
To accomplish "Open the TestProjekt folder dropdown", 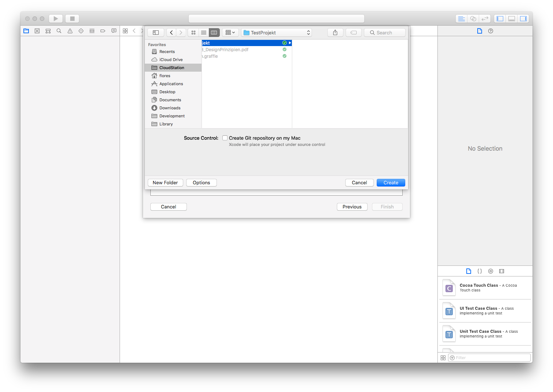I will pyautogui.click(x=276, y=32).
